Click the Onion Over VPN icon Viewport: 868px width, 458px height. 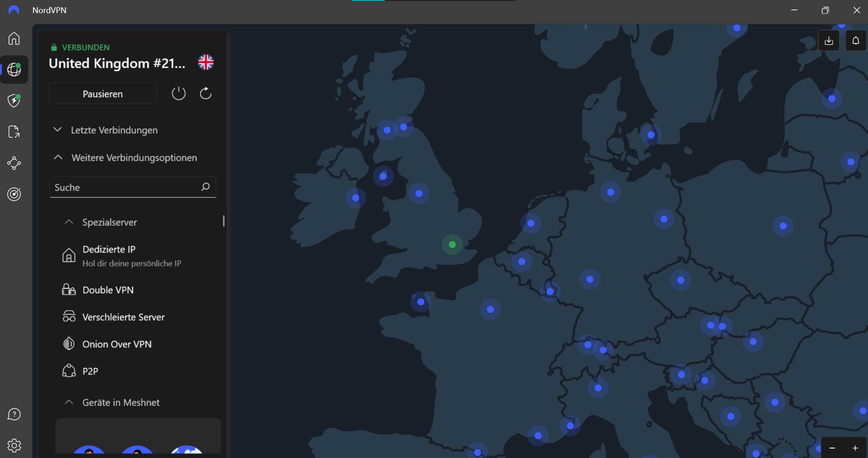[x=69, y=344]
